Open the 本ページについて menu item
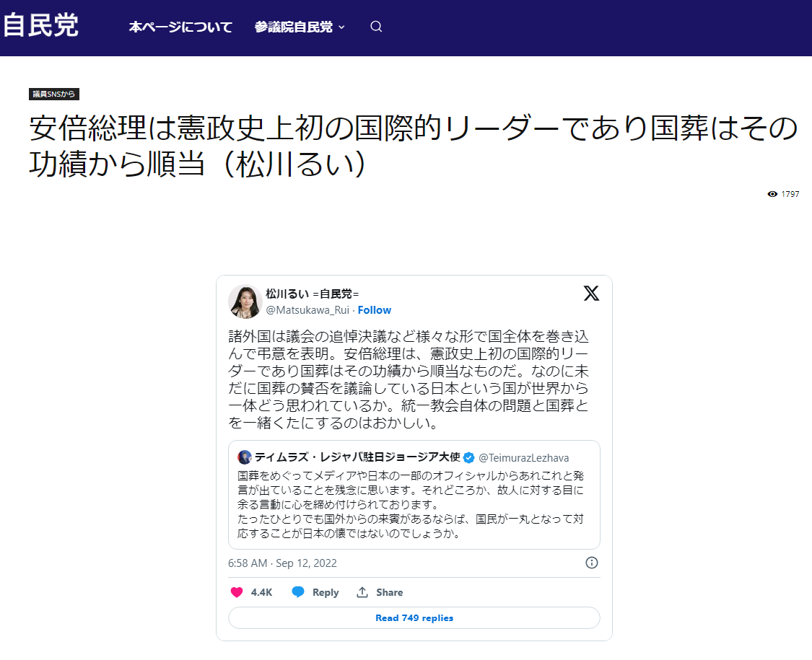The width and height of the screenshot is (812, 660). coord(180,27)
